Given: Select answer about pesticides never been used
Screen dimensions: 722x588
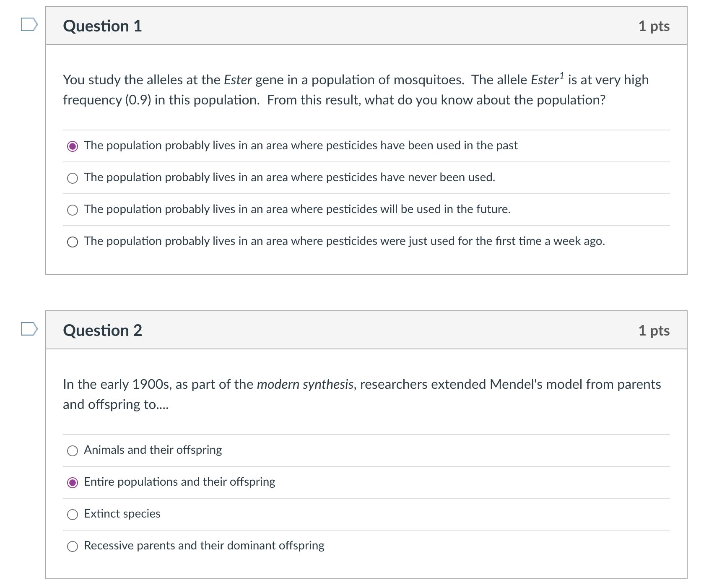Looking at the screenshot, I should (73, 178).
